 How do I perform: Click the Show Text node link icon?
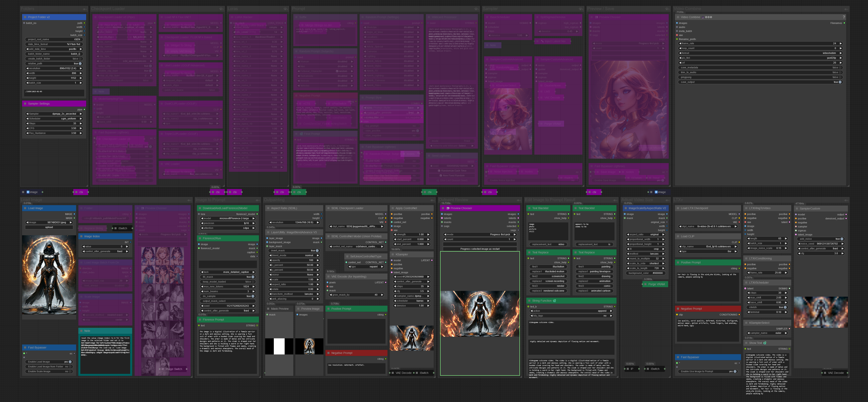(765, 343)
